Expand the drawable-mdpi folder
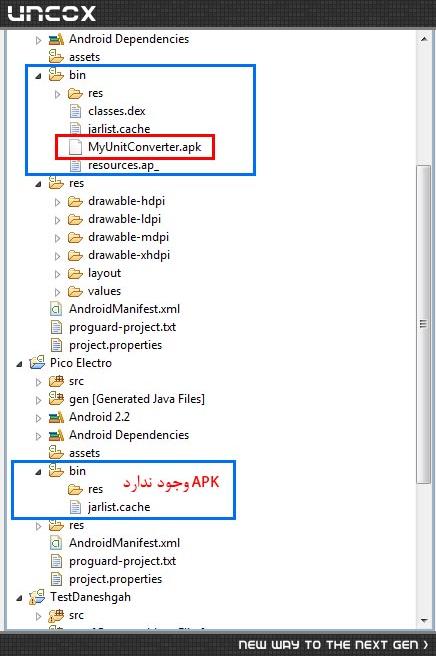The height and width of the screenshot is (656, 436). point(58,238)
